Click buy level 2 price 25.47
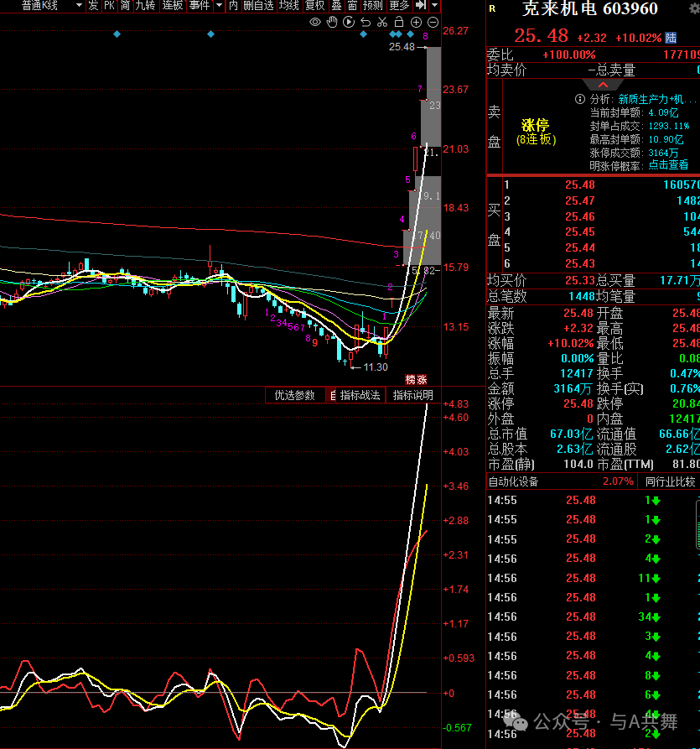700x749 pixels. [580, 200]
